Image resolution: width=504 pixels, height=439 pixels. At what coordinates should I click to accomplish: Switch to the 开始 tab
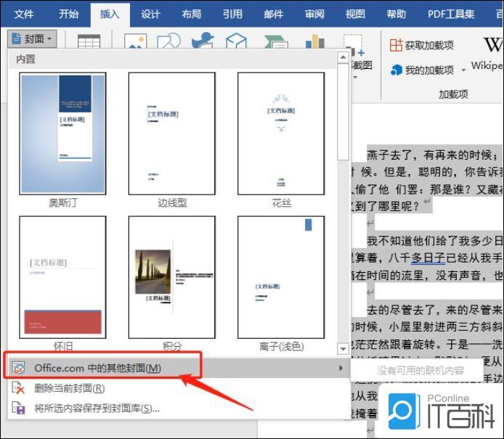coord(68,14)
